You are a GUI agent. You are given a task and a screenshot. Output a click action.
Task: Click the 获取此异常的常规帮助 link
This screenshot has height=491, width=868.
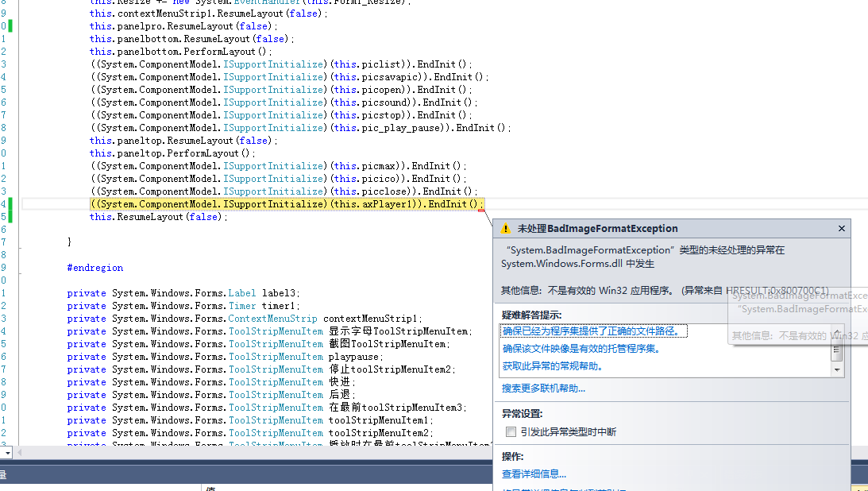pyautogui.click(x=553, y=366)
